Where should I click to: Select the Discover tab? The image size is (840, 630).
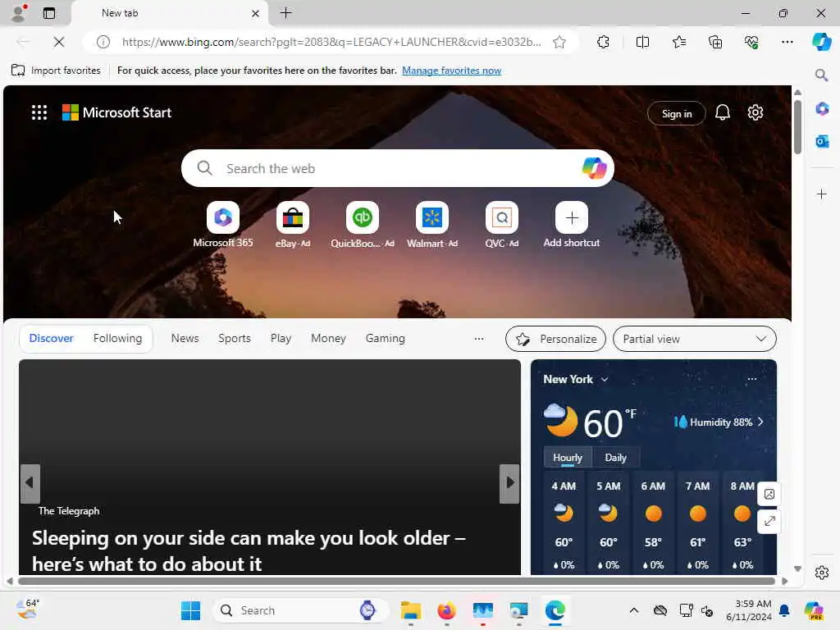pos(52,339)
